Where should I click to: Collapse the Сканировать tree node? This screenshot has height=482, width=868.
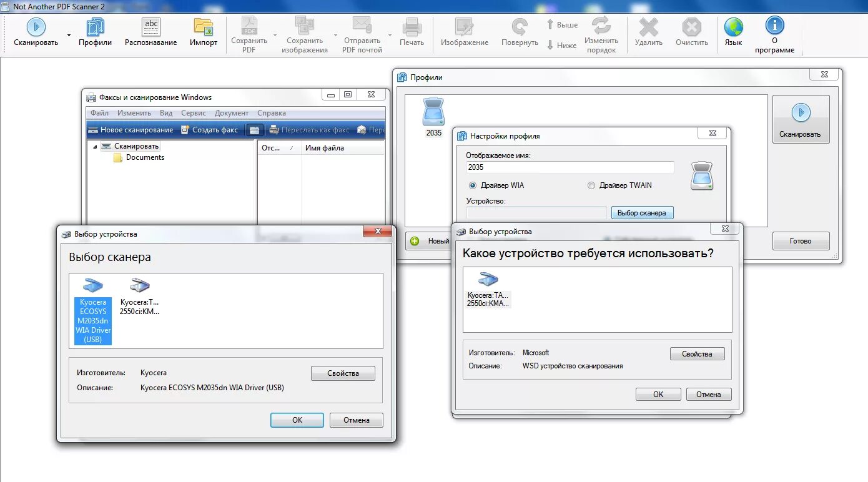point(95,147)
